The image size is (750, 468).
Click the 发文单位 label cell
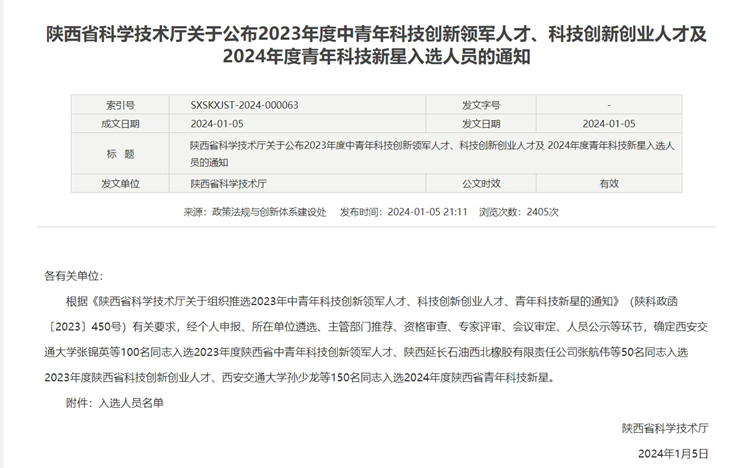(120, 183)
